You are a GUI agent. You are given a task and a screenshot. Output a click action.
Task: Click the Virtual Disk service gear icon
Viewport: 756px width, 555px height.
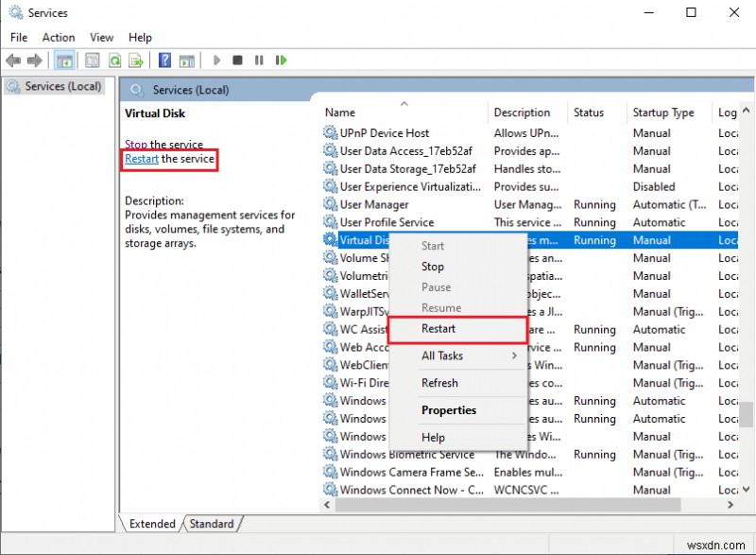click(330, 239)
